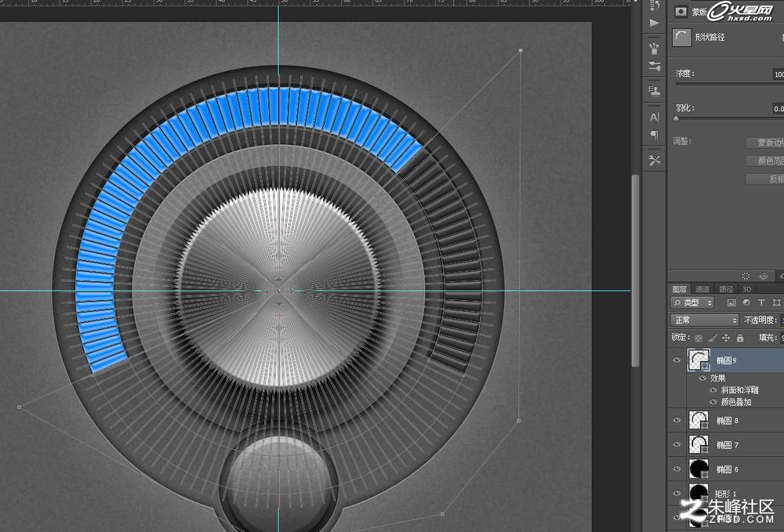Select the 椭圆 7 layer thumbnail
This screenshot has width=784, height=532.
tap(699, 444)
